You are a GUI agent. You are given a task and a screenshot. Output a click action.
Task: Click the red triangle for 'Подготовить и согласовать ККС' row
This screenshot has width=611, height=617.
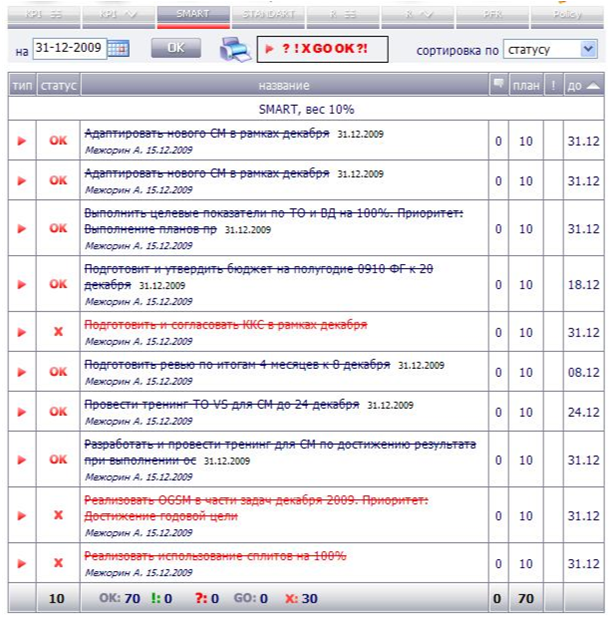(22, 333)
